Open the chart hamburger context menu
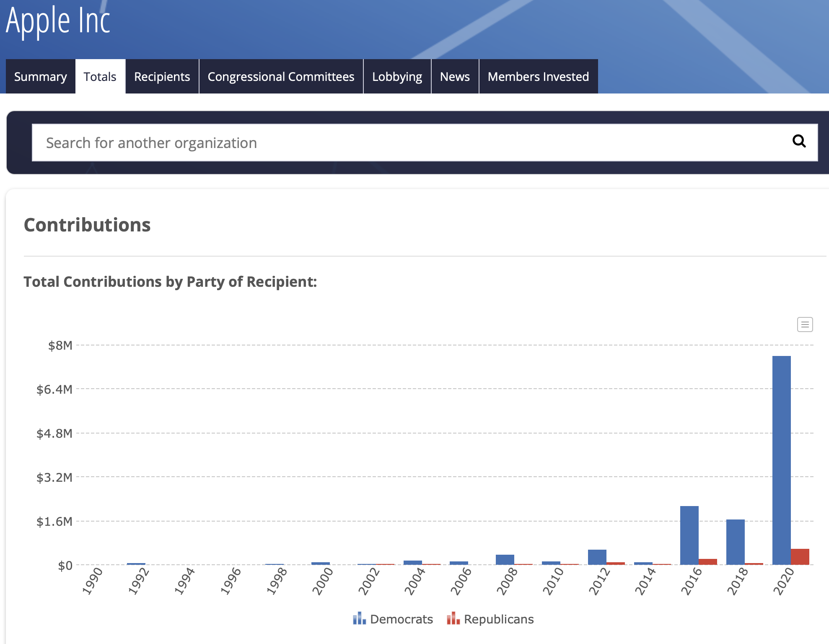The image size is (829, 644). [x=805, y=325]
